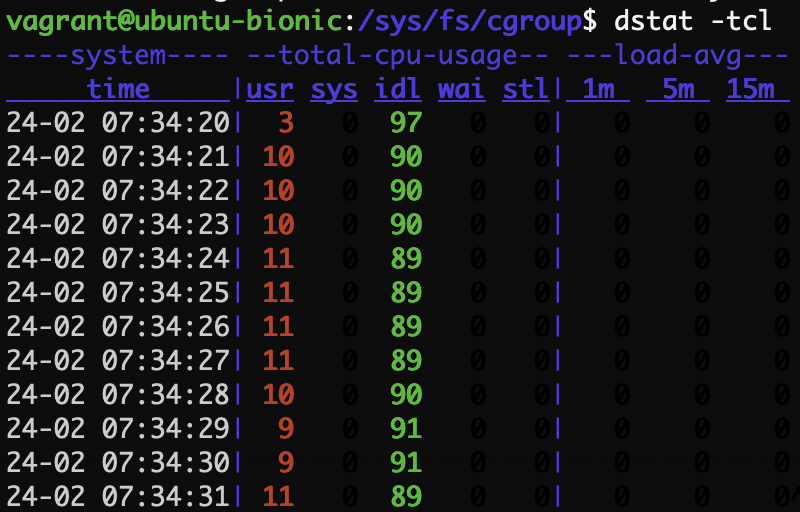This screenshot has width=800, height=512.
Task: Click timestamp 24-02 07:34:25
Action: 118,292
